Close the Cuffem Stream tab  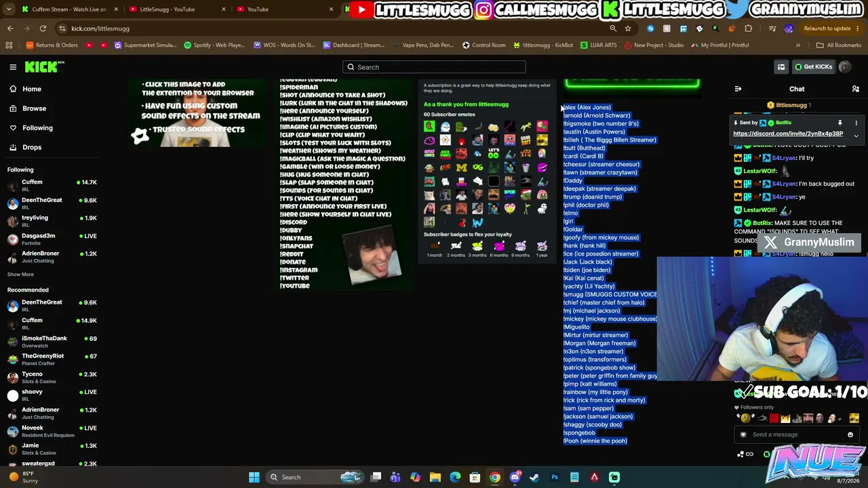(116, 9)
